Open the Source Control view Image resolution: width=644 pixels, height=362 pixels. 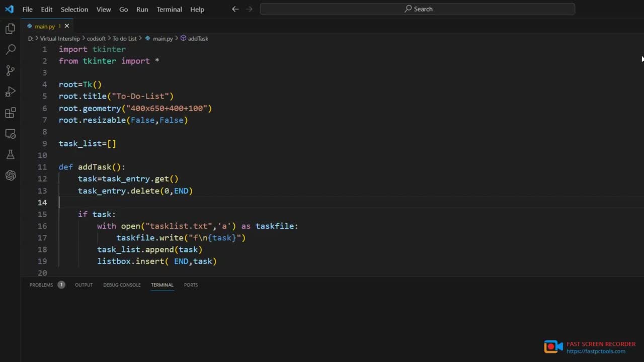[x=10, y=71]
